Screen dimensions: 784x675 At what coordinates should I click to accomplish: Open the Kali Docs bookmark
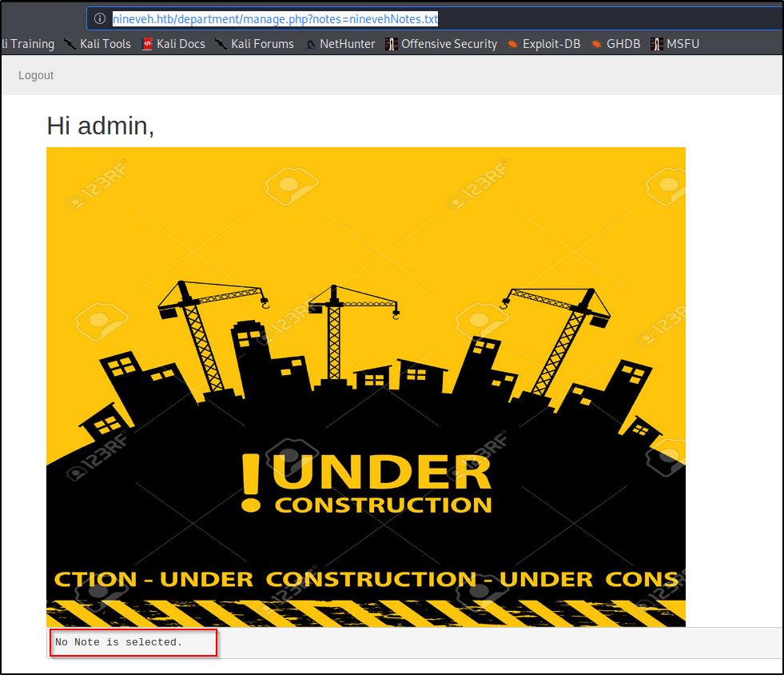tap(173, 44)
